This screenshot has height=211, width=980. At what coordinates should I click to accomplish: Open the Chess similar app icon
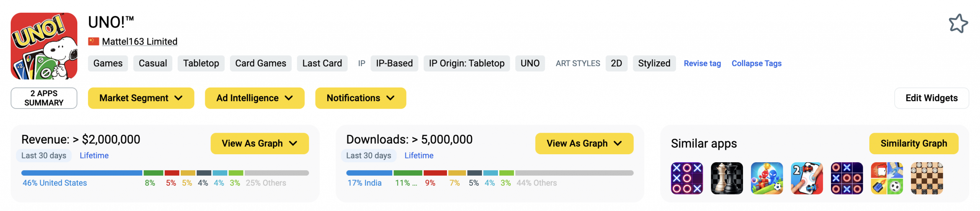pyautogui.click(x=727, y=178)
